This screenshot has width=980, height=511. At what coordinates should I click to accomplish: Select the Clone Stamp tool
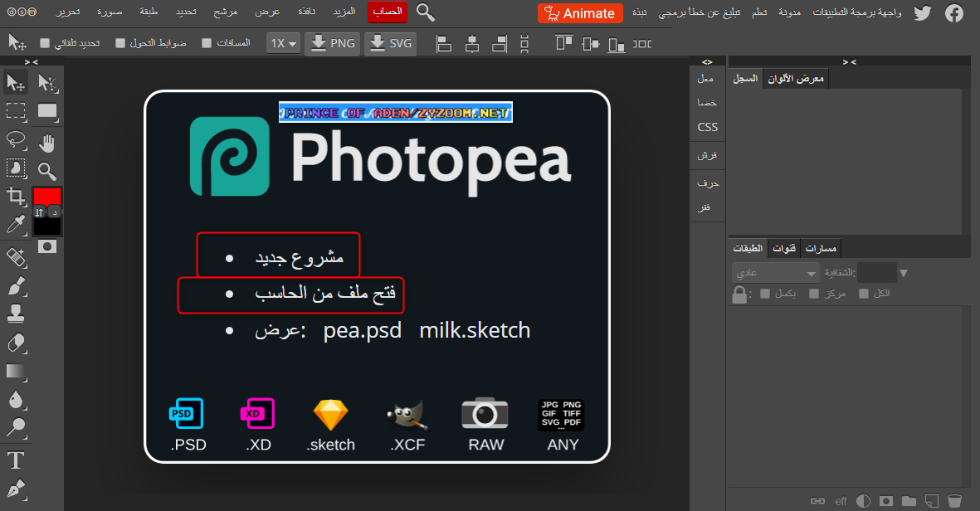[16, 314]
